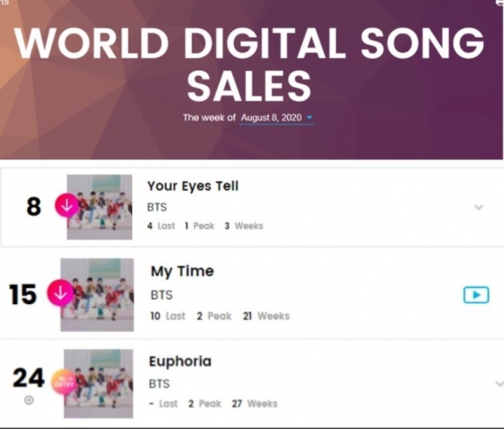Click the World Digital Song Sales heading
Viewport: 504px width, 429px height.
[x=249, y=64]
